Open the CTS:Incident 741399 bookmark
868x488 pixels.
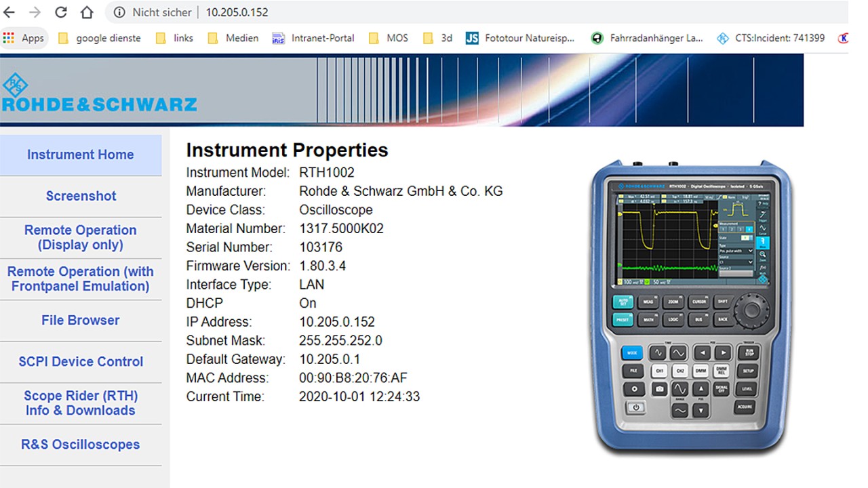coord(771,38)
